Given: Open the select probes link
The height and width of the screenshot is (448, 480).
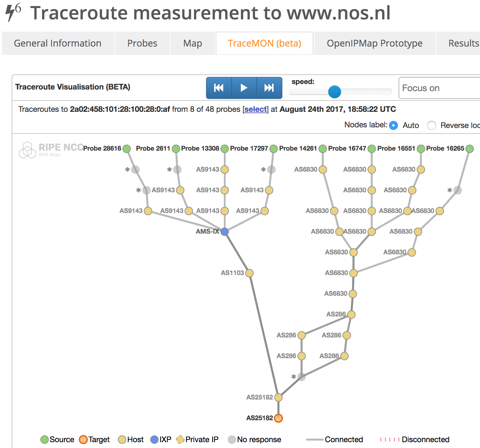Looking at the screenshot, I should coord(256,109).
